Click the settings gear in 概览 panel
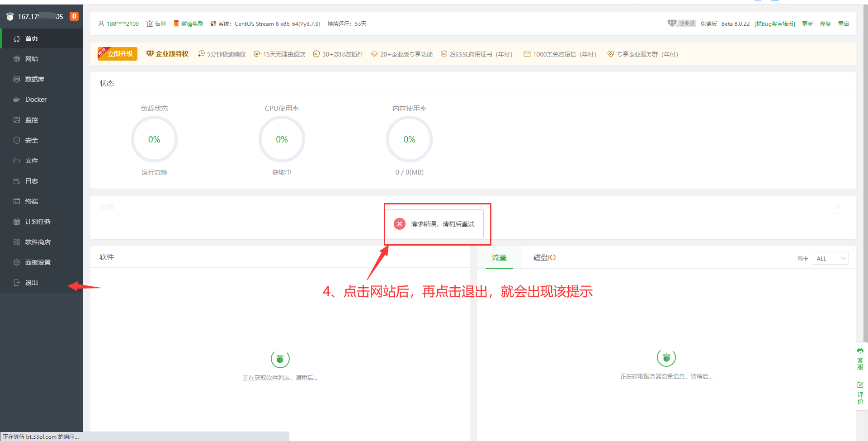 tap(838, 207)
